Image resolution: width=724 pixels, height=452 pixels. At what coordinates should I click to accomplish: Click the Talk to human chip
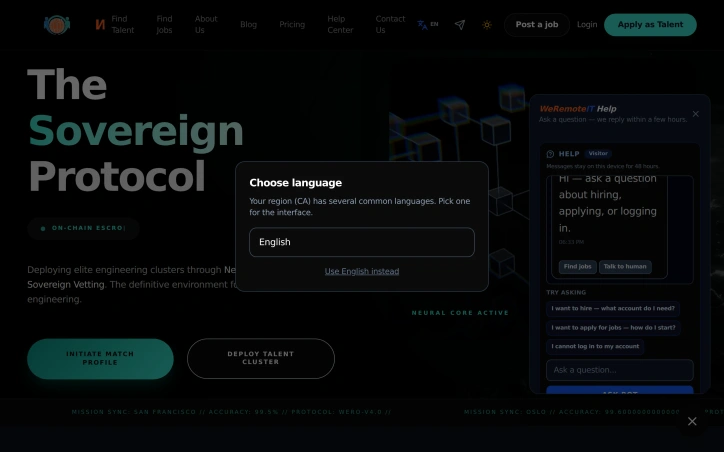(x=625, y=266)
